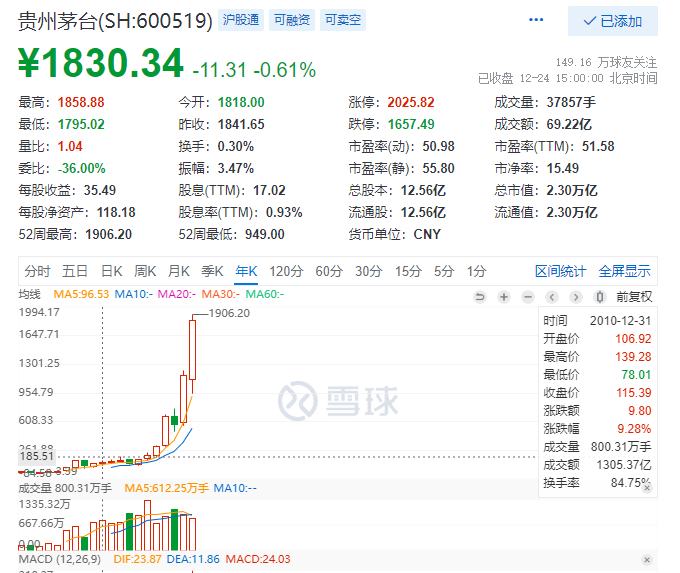Click the MA20 moving average label
Viewport: 680px width, 573px height.
tap(177, 294)
